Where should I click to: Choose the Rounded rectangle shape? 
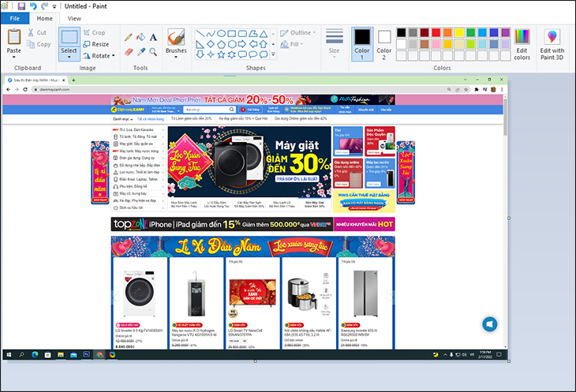coord(242,34)
